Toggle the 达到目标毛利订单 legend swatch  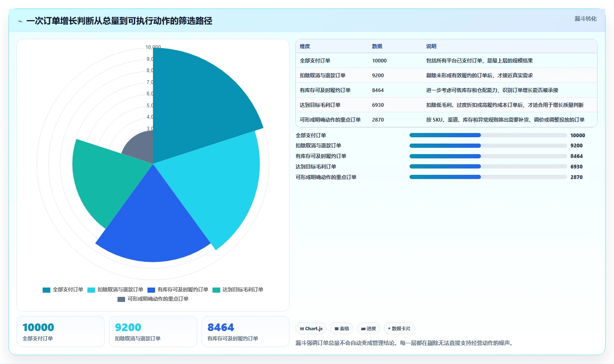pos(216,290)
